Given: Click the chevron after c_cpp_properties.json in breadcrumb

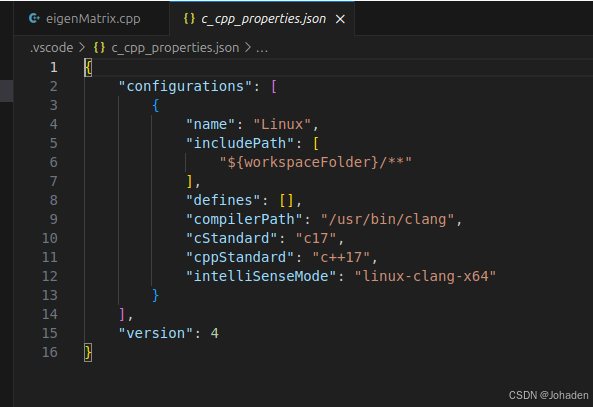Looking at the screenshot, I should [248, 48].
